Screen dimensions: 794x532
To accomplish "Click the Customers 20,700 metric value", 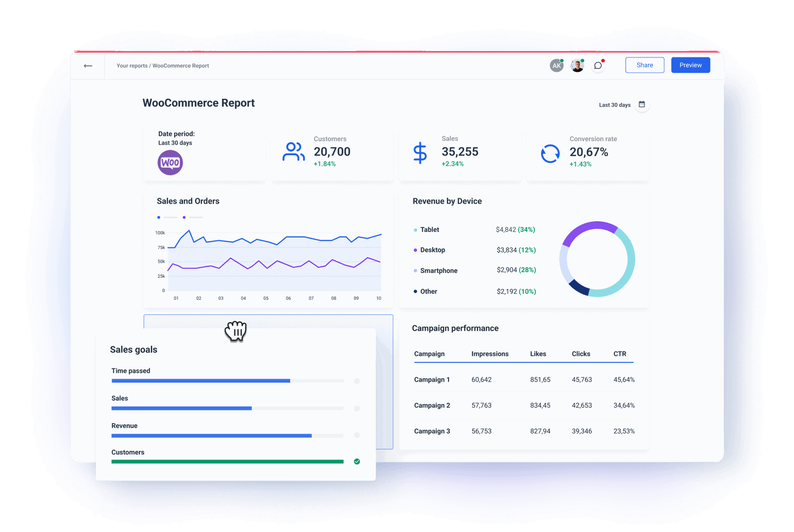I will point(332,152).
